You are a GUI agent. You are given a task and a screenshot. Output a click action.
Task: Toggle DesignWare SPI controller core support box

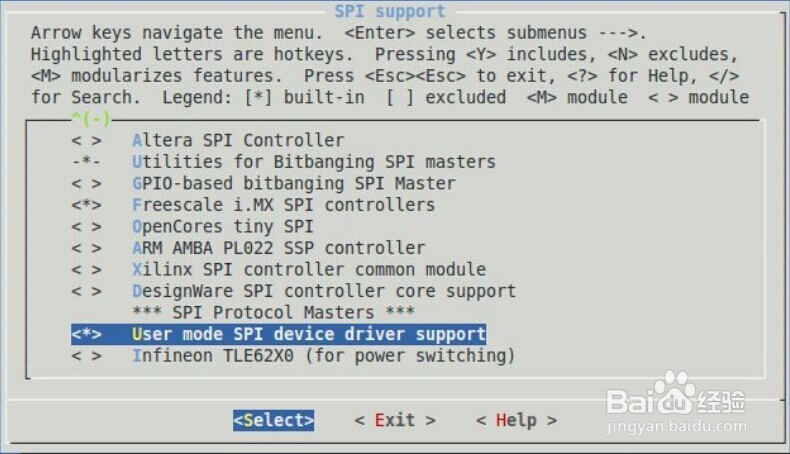pos(86,291)
